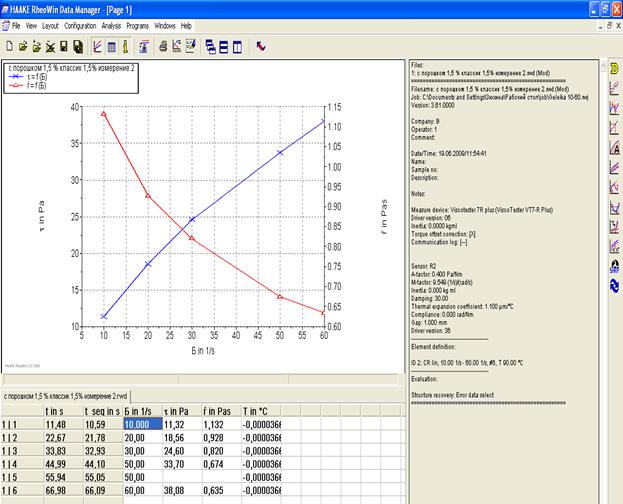Click the yellow D icon in right sidebar
623x504 pixels.
[x=615, y=68]
